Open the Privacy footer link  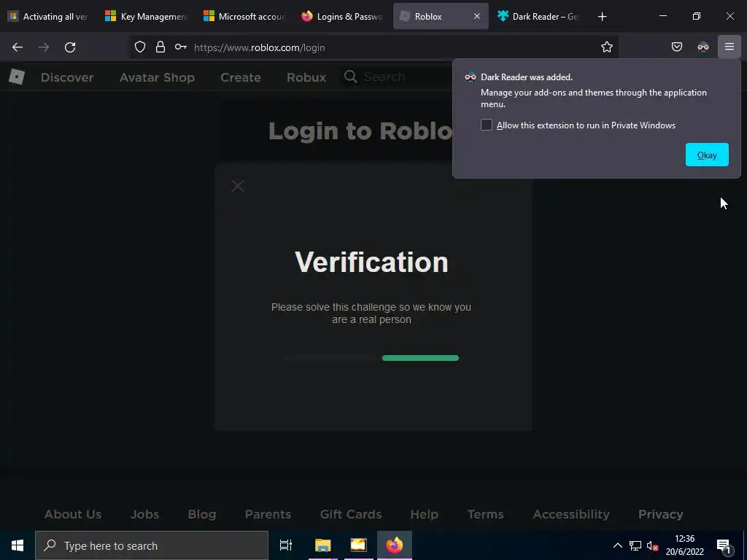661,514
